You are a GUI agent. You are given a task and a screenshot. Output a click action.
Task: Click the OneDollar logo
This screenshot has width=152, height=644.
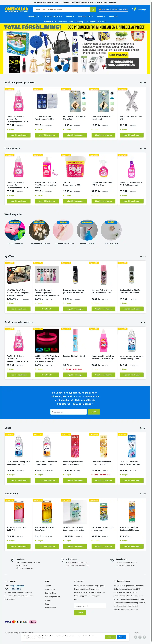tap(17, 9)
